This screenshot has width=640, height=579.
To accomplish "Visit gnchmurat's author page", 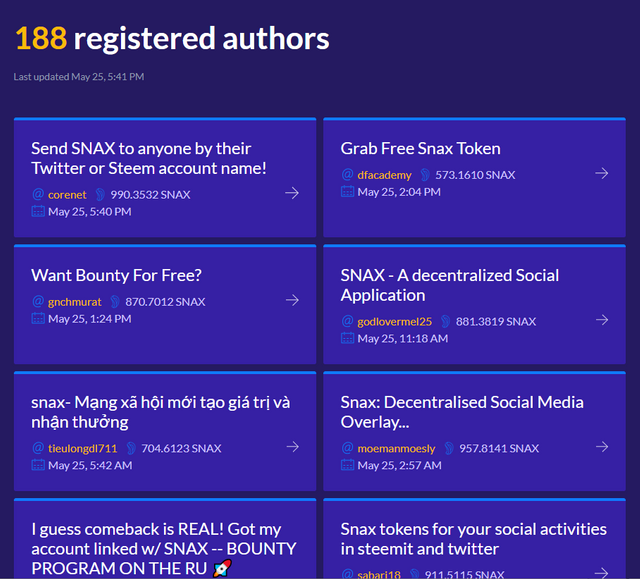I will pos(74,301).
